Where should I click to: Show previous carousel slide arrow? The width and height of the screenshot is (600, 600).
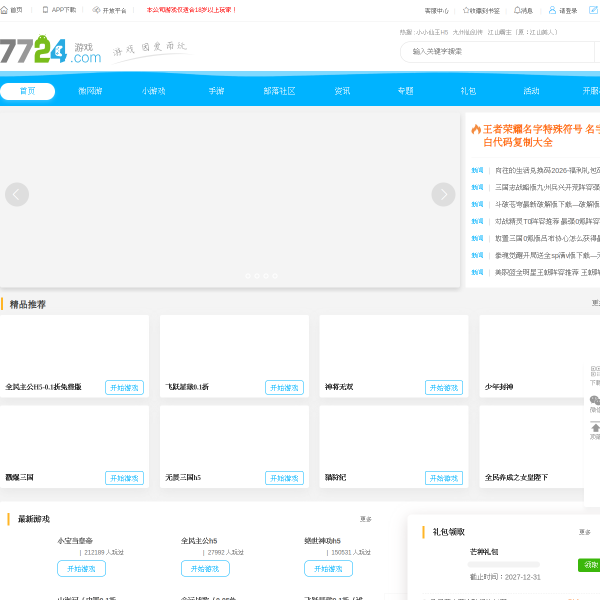point(17,194)
